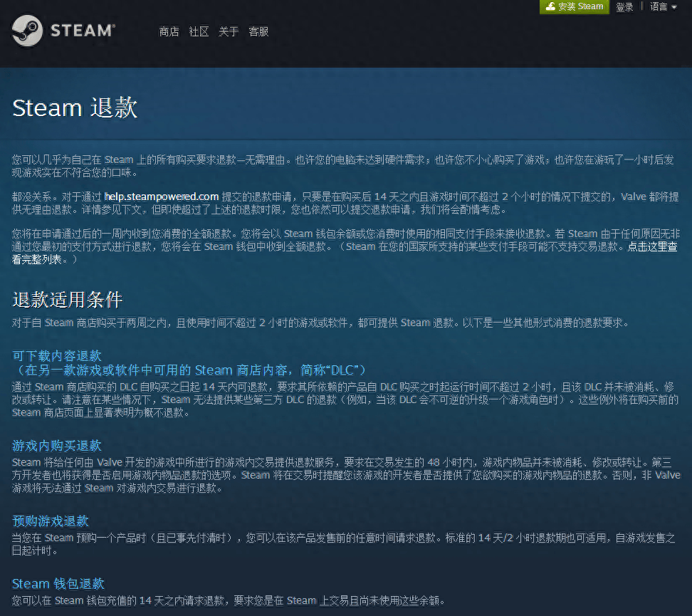
Task: Select the Steam 钱包退款 heading
Action: [58, 584]
